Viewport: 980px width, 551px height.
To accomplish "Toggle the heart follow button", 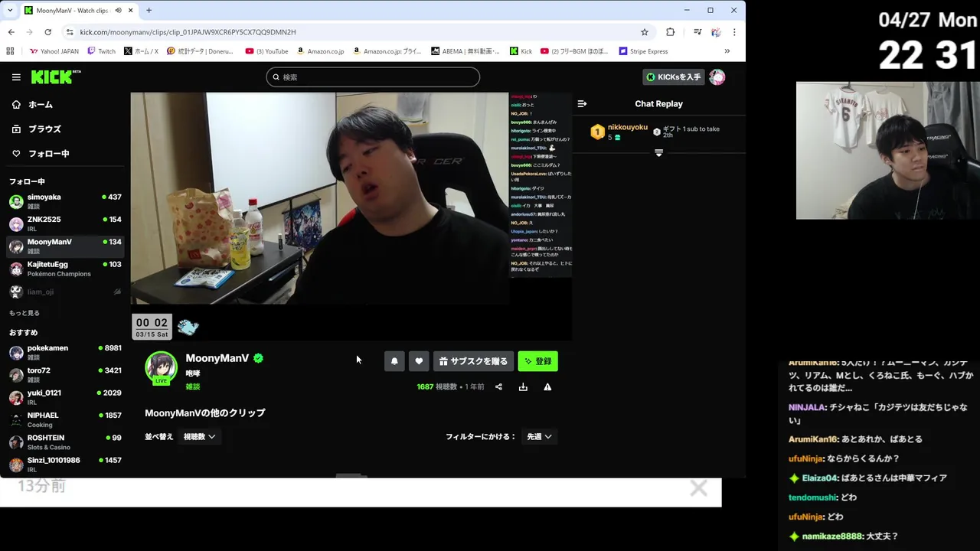I will pos(419,361).
